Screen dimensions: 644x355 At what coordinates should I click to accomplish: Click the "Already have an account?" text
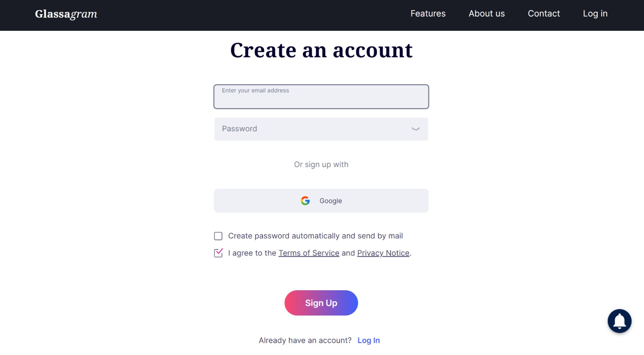pyautogui.click(x=305, y=341)
